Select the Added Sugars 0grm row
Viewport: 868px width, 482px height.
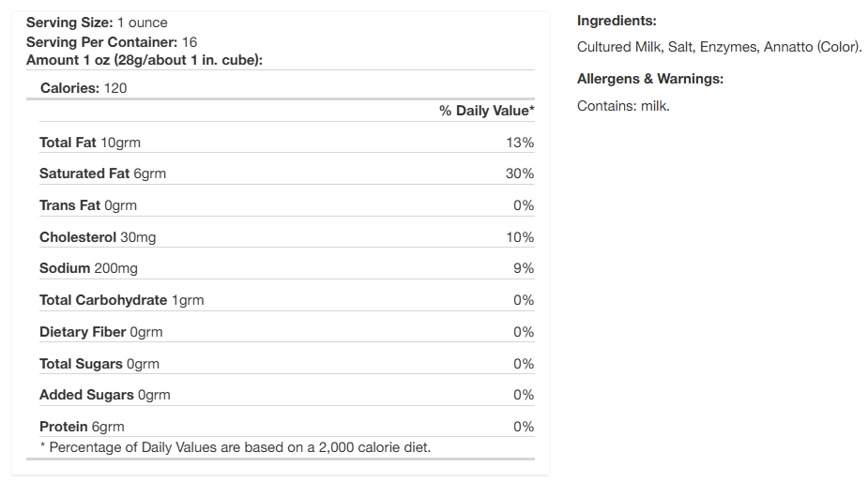point(105,395)
